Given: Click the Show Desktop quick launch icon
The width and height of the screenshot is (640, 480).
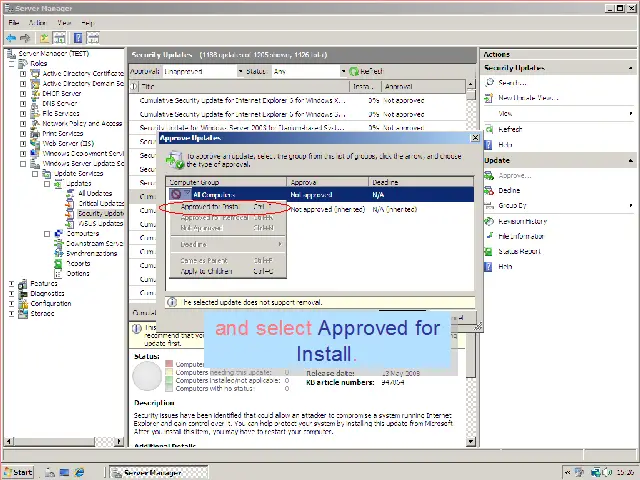Looking at the screenshot, I should click(64, 472).
